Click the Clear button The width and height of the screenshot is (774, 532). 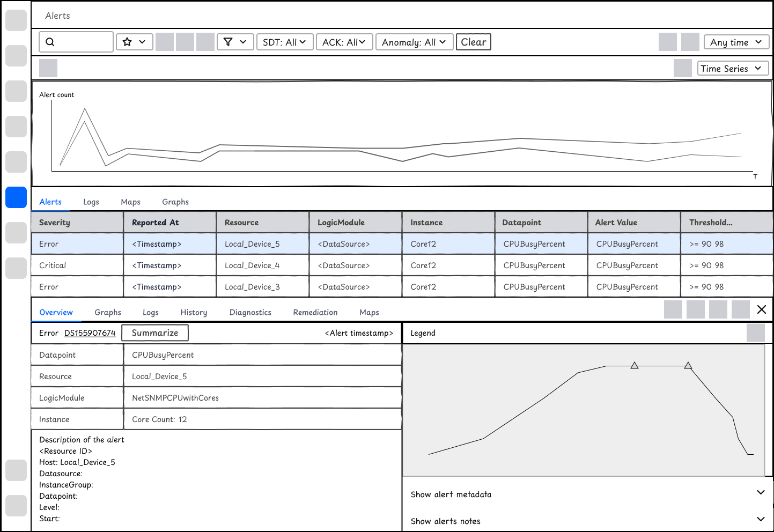coord(474,42)
